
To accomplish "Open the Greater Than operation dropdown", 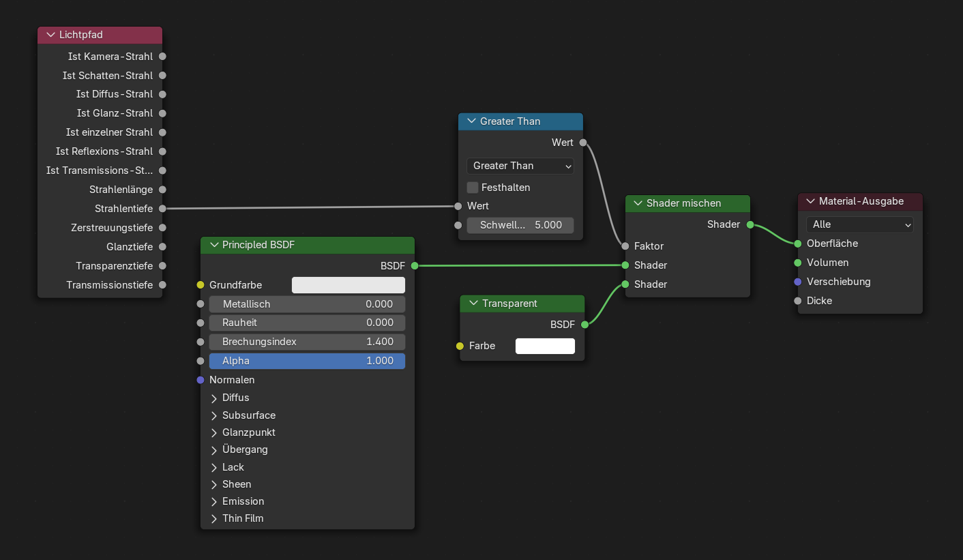I will coord(520,166).
